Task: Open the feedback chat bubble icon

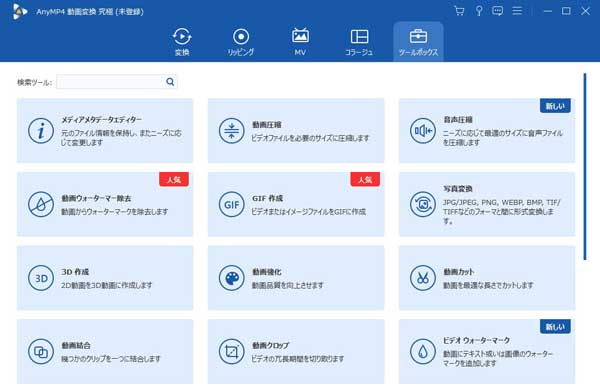Action: coord(497,11)
